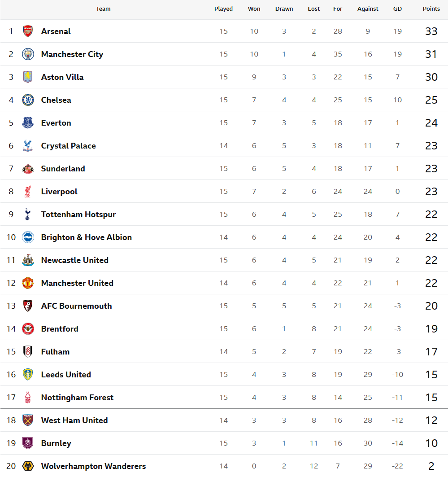Open Brighton & Hove Albion link

coord(87,237)
